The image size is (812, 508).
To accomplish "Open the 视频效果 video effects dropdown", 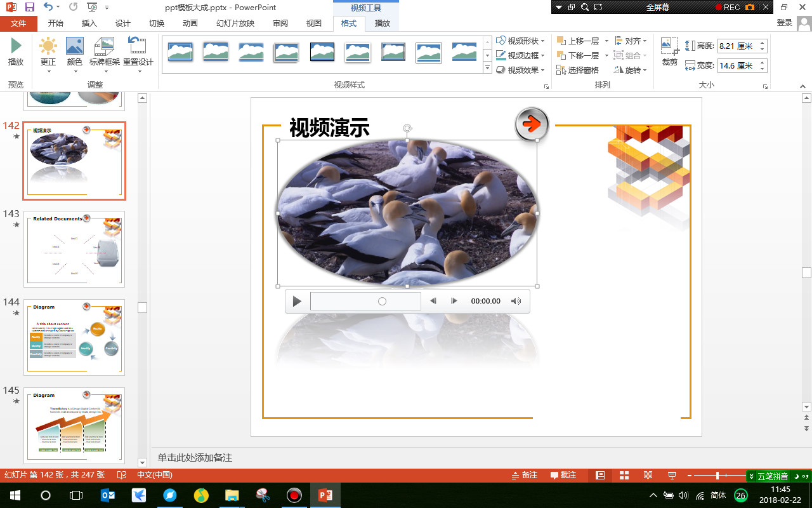I will tap(520, 70).
